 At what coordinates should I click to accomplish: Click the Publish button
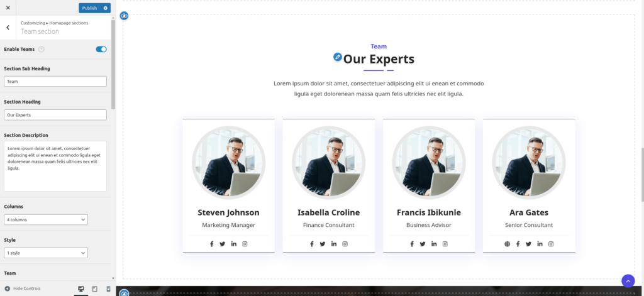89,8
